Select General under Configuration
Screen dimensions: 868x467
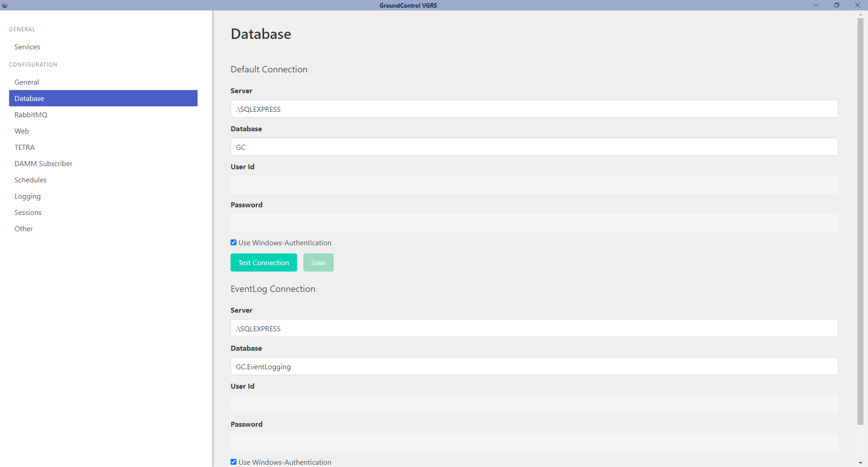point(27,82)
